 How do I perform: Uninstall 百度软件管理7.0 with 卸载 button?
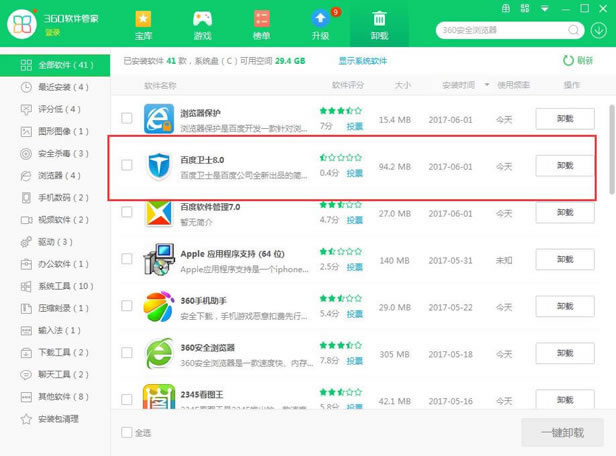[565, 212]
